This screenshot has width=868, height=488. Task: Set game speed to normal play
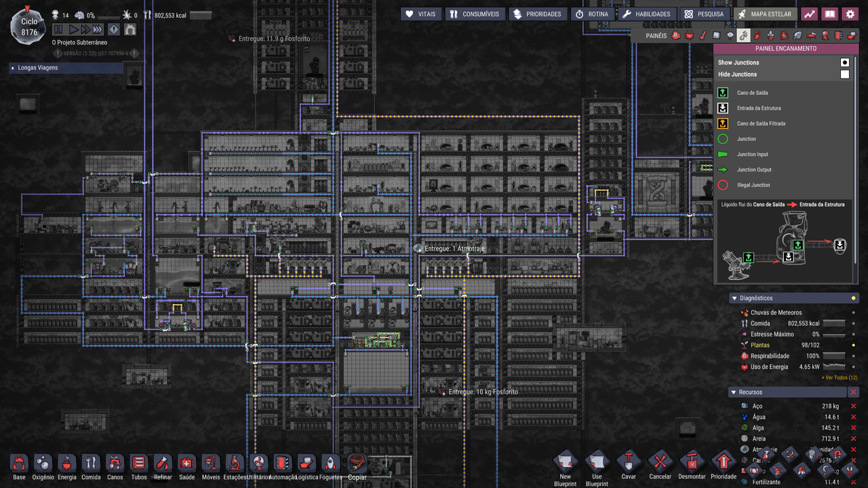point(73,29)
